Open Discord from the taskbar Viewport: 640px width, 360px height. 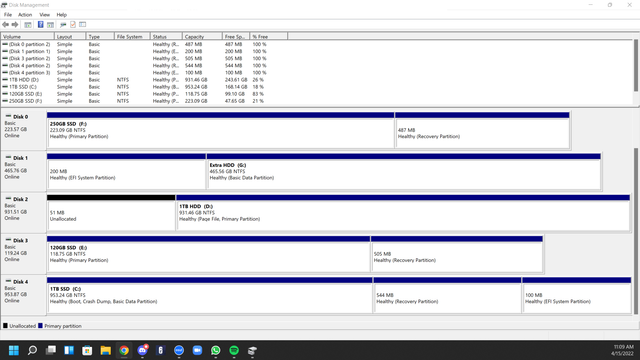(x=142, y=350)
